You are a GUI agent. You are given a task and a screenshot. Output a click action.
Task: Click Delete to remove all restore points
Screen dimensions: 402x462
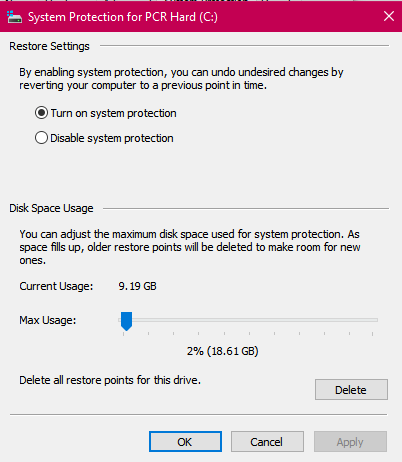tap(351, 389)
